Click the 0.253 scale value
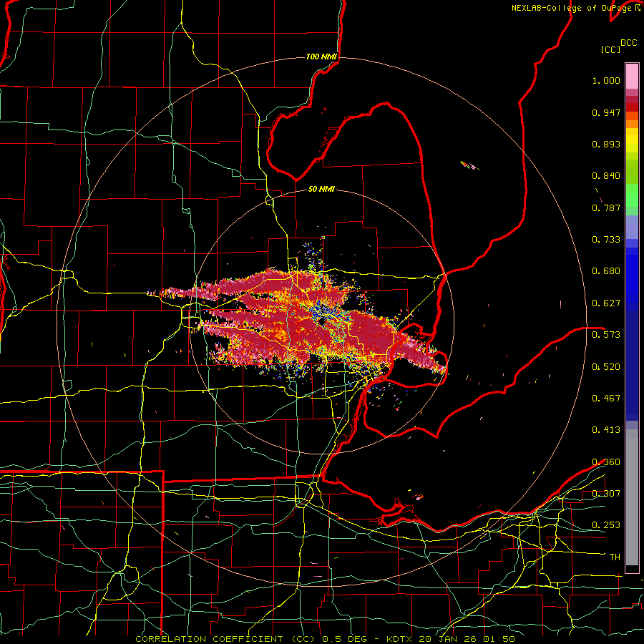 (606, 525)
